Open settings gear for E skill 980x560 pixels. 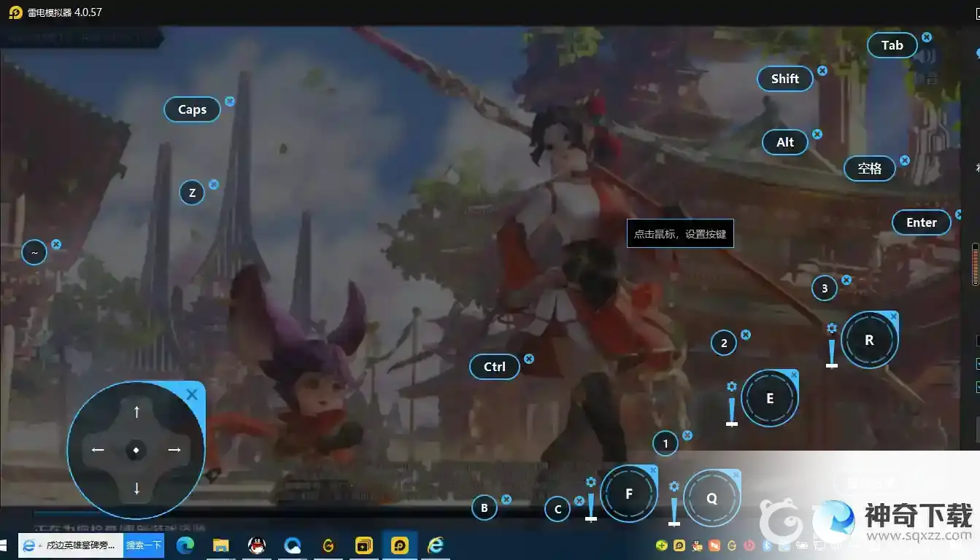[x=732, y=386]
